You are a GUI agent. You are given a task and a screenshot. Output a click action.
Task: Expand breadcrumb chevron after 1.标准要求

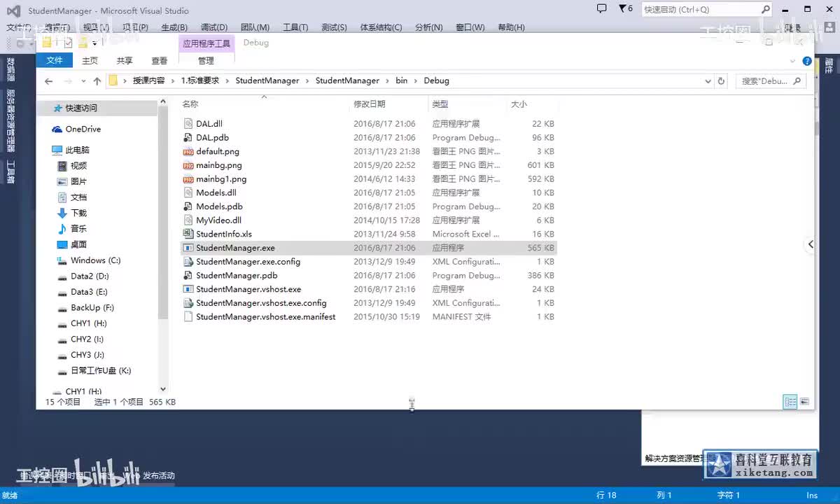[227, 80]
